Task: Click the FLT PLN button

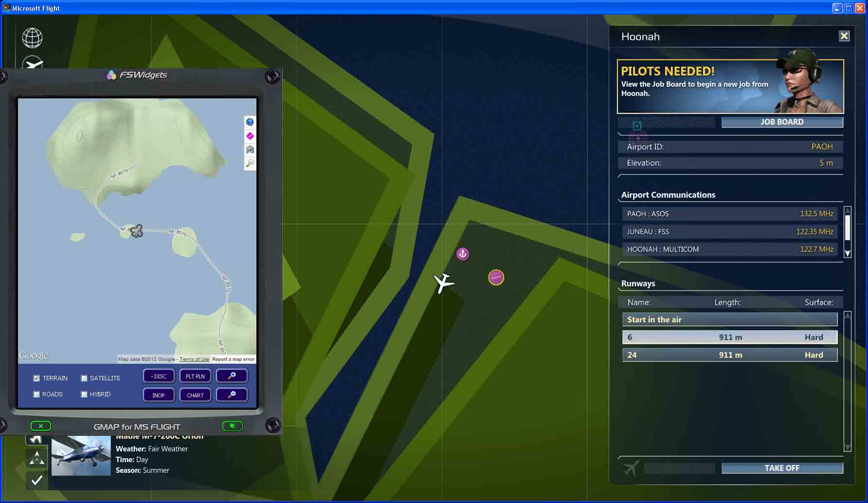Action: click(x=195, y=376)
